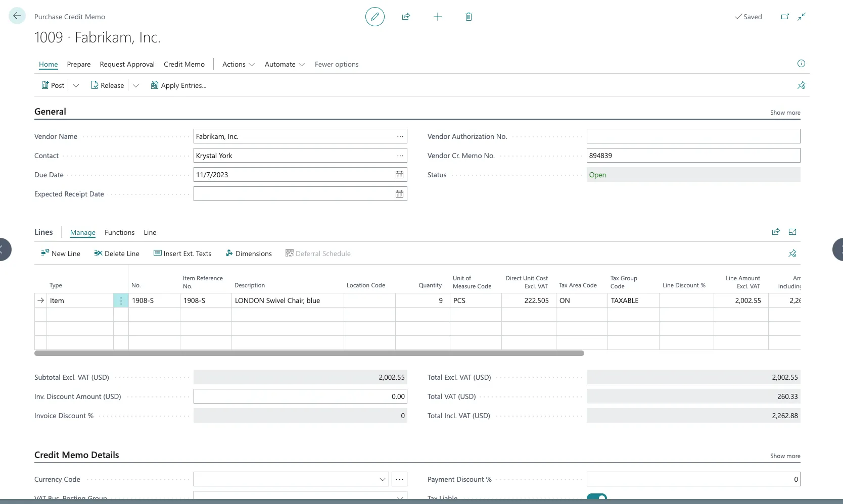Click Insert Ext. Texts

(182, 254)
